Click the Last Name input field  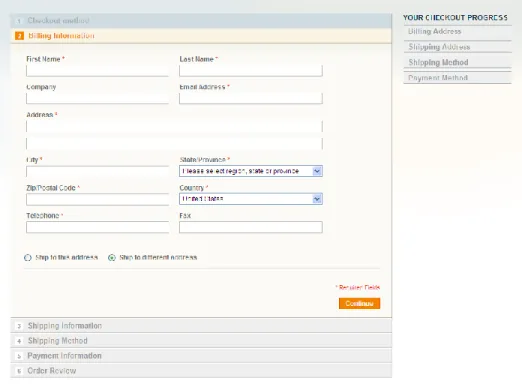coord(251,71)
